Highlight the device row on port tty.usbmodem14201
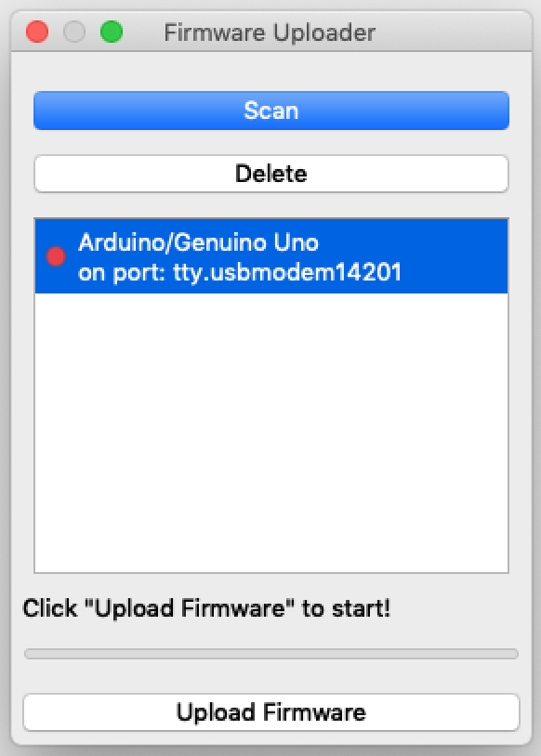 [x=271, y=256]
